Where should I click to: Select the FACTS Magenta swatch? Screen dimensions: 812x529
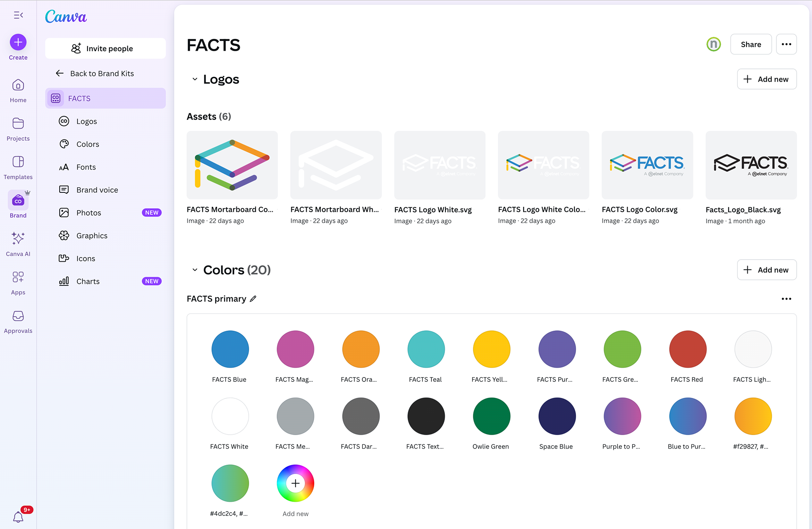(296, 349)
